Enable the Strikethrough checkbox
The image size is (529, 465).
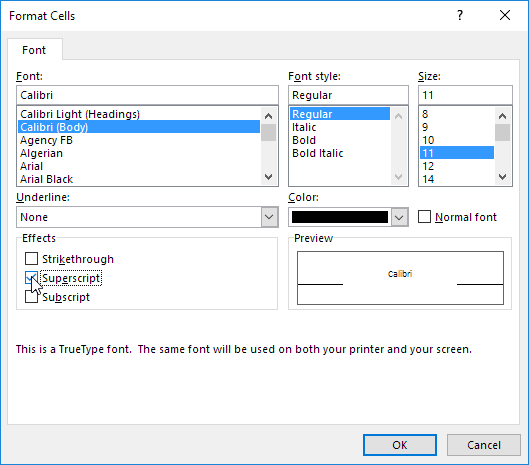pos(31,259)
